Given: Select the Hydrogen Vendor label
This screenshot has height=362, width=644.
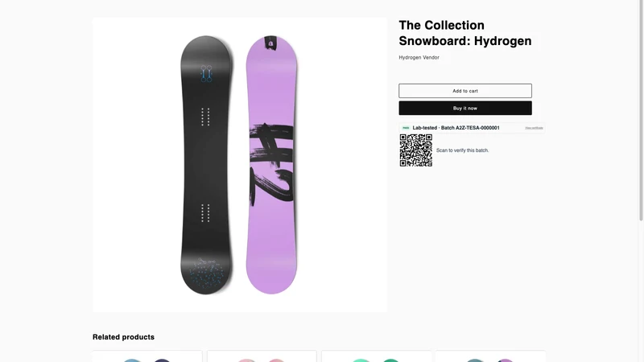Looking at the screenshot, I should pyautogui.click(x=419, y=57).
